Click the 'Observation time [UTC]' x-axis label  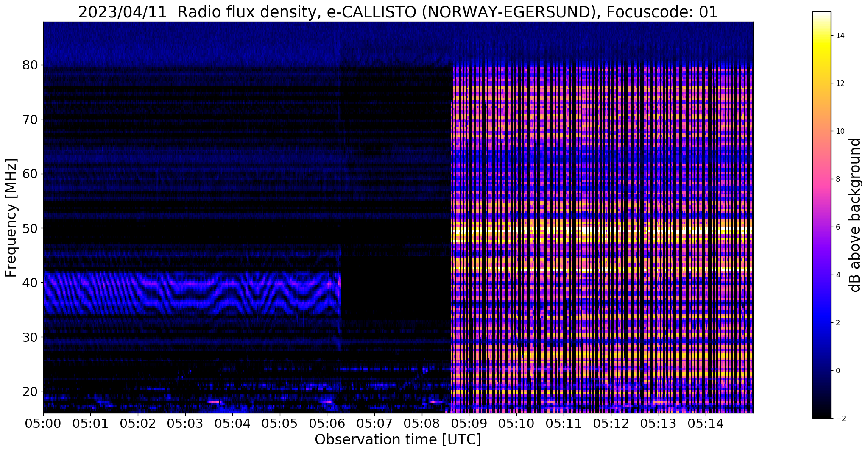tap(398, 440)
